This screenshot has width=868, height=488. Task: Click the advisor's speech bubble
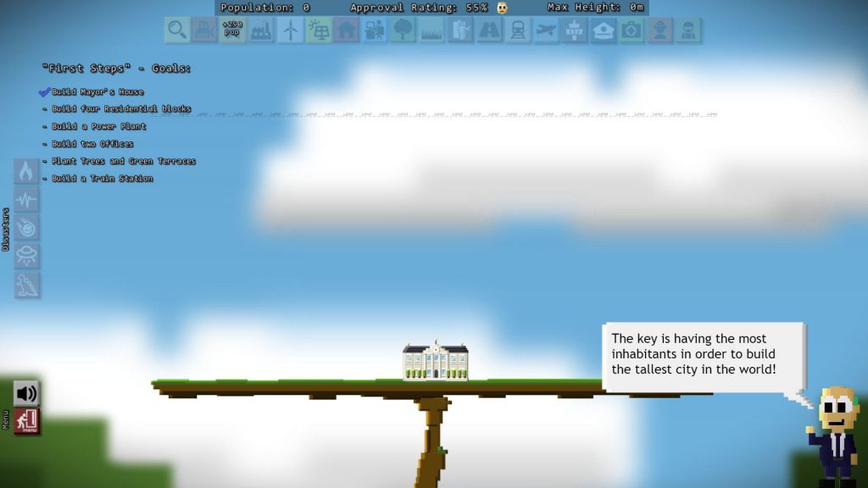tap(703, 356)
